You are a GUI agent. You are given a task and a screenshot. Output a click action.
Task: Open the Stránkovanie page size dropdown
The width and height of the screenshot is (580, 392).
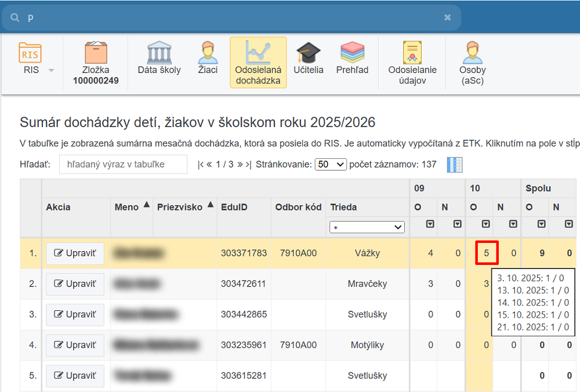[331, 165]
